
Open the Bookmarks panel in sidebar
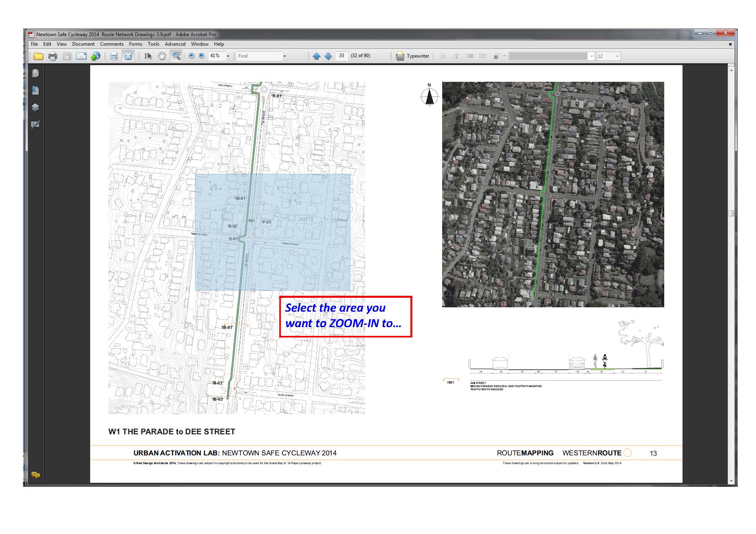tap(35, 91)
